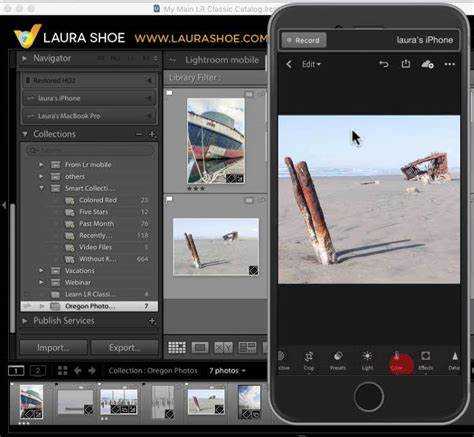
Task: Go back using filmstrip left arrow
Action: coord(78,370)
